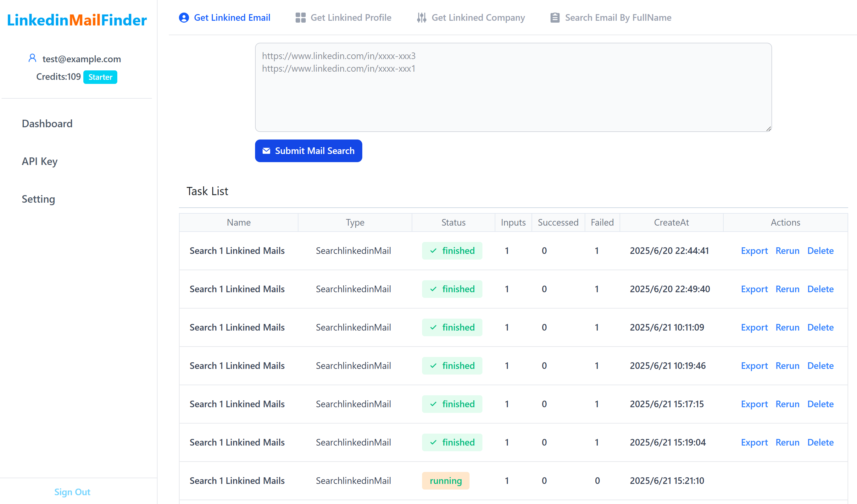This screenshot has height=504, width=857.
Task: Open the Dashboard page in sidebar
Action: click(x=47, y=124)
